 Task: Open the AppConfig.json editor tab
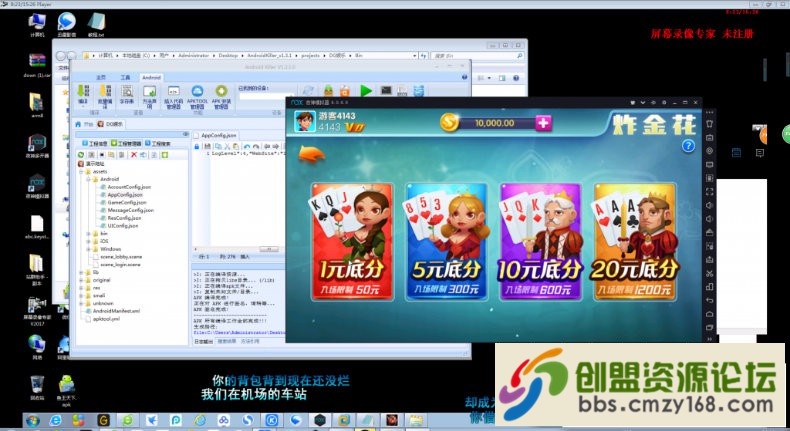[x=216, y=135]
